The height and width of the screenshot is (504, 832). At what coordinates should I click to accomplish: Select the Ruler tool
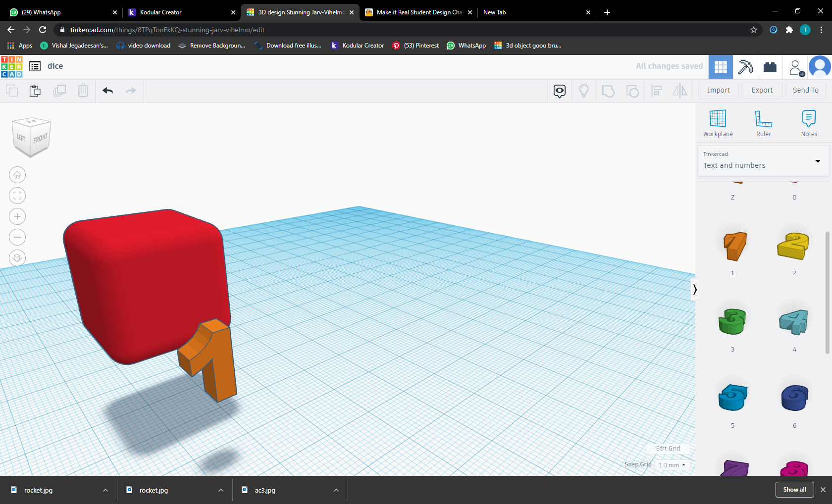pyautogui.click(x=763, y=123)
